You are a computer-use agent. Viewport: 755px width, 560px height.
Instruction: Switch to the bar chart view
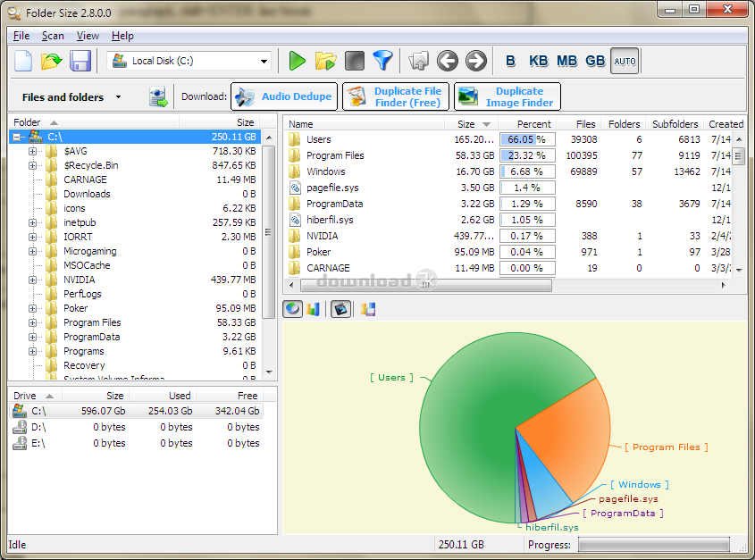313,309
